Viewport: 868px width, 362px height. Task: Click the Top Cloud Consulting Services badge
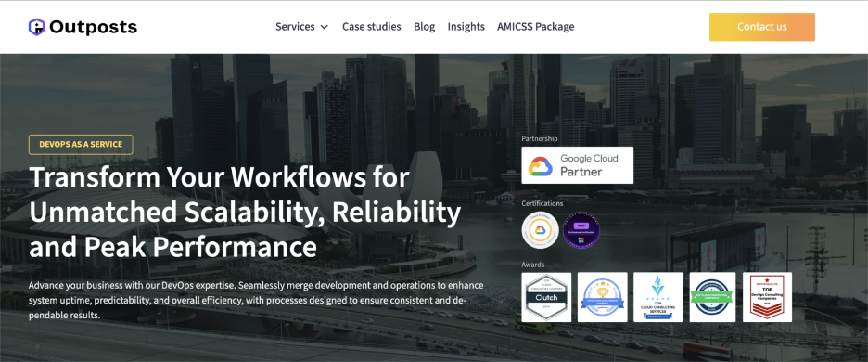pyautogui.click(x=658, y=297)
